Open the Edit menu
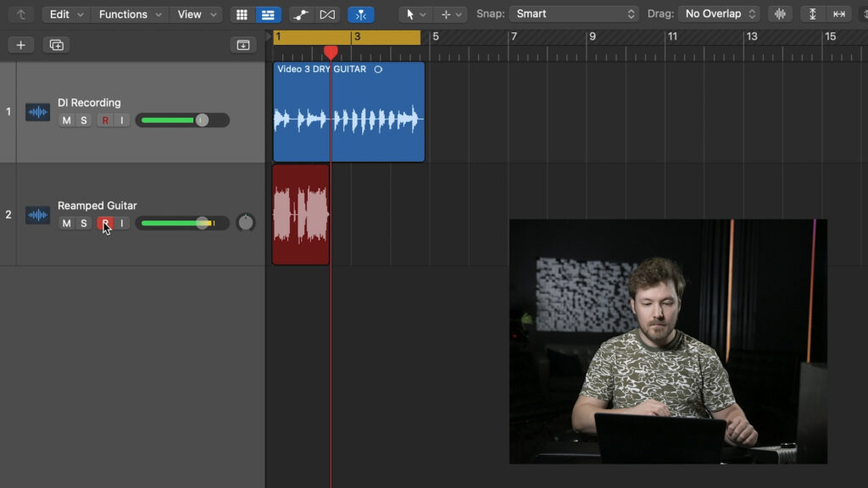Image resolution: width=868 pixels, height=488 pixels. pyautogui.click(x=65, y=14)
